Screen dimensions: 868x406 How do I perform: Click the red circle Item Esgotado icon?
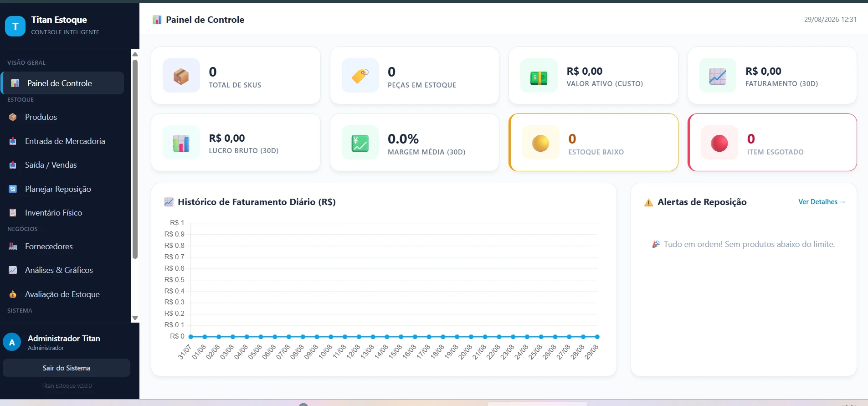[719, 143]
